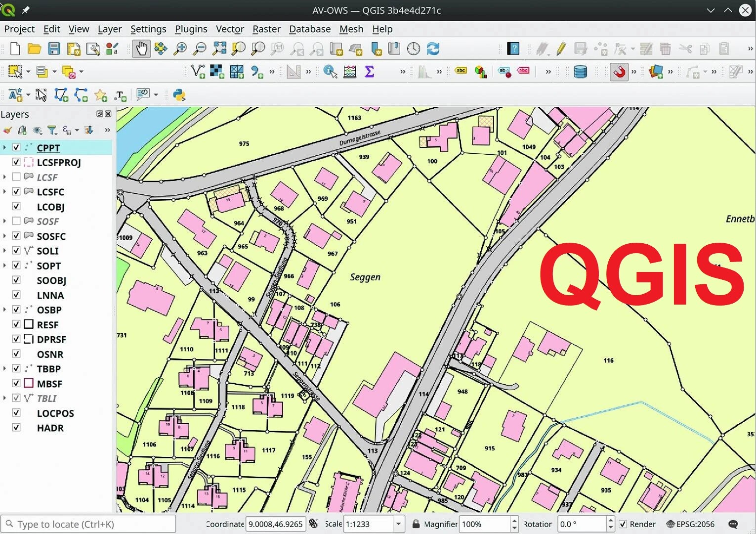Open the Vector menu
Viewport: 756px width, 534px height.
(230, 29)
